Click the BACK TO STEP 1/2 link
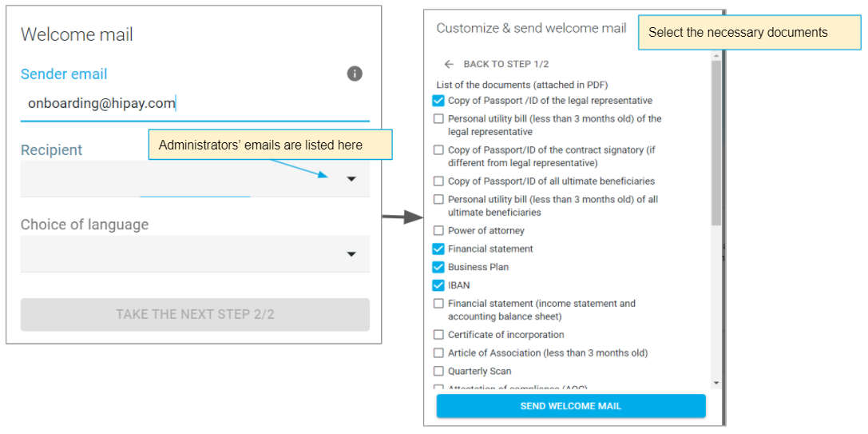Screen dimensions: 868x434 pyautogui.click(x=505, y=64)
